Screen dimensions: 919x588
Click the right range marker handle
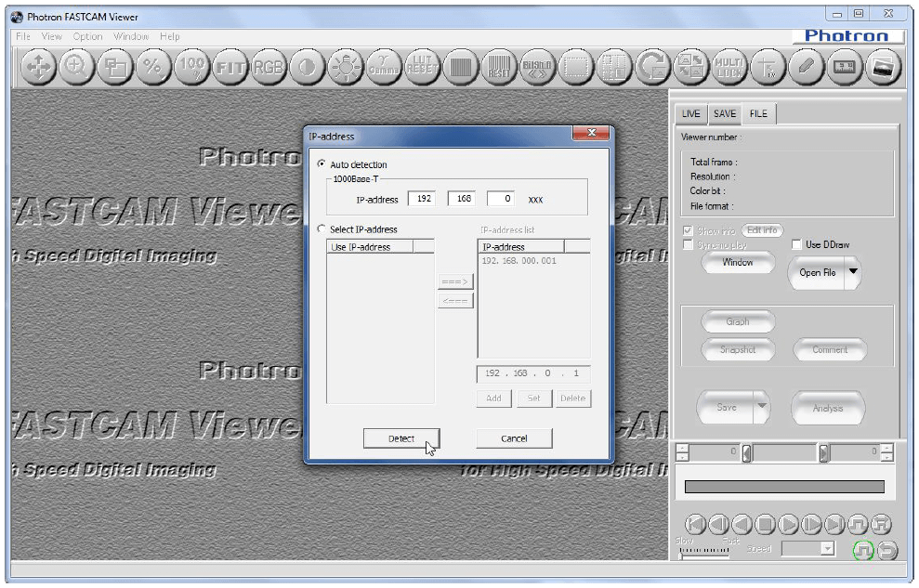click(824, 453)
